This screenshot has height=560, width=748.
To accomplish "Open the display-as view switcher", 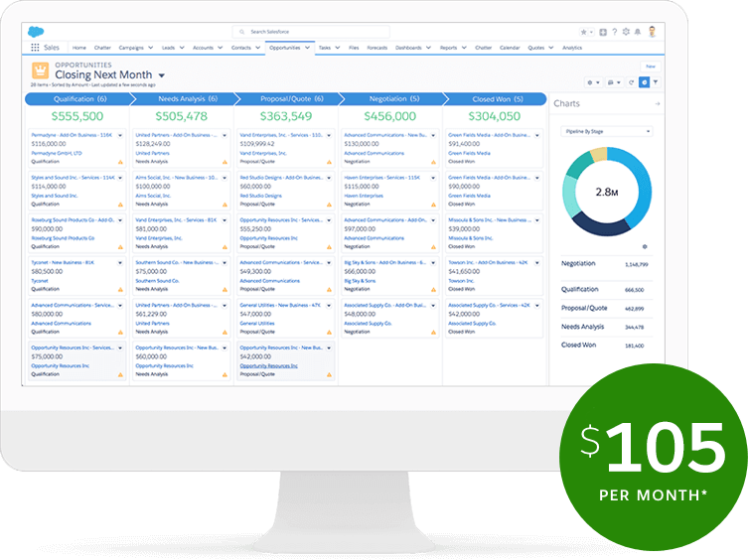I will click(613, 82).
